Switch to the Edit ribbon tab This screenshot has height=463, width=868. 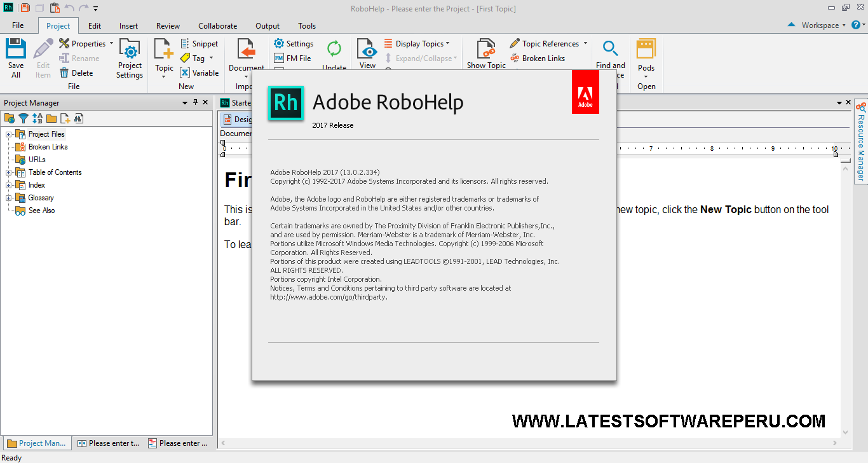click(x=95, y=26)
